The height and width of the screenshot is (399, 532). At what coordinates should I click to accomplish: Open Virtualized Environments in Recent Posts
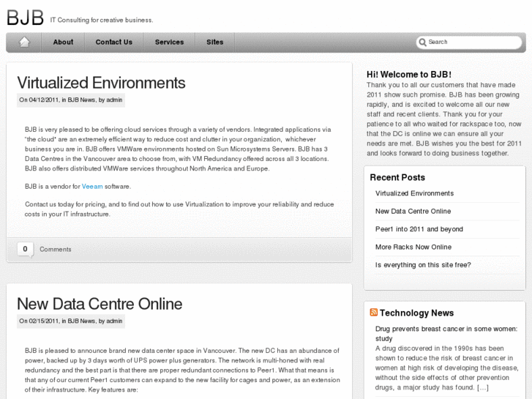pyautogui.click(x=414, y=193)
